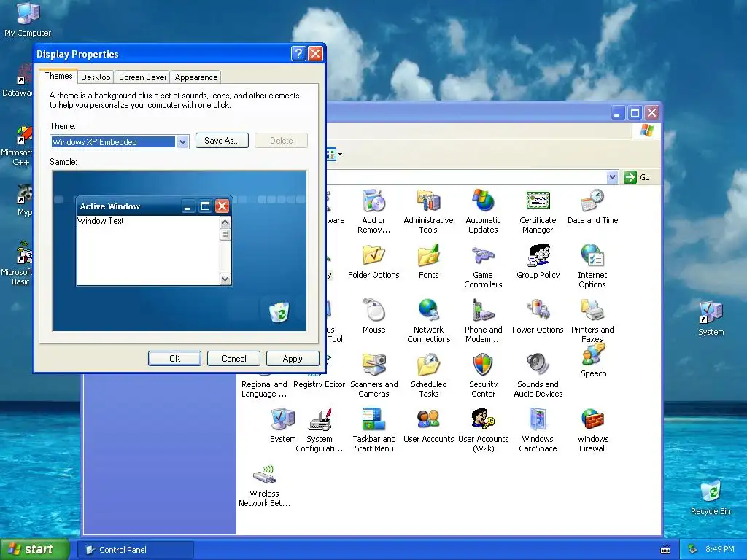Open the Start menu
The height and width of the screenshot is (560, 747).
[34, 549]
